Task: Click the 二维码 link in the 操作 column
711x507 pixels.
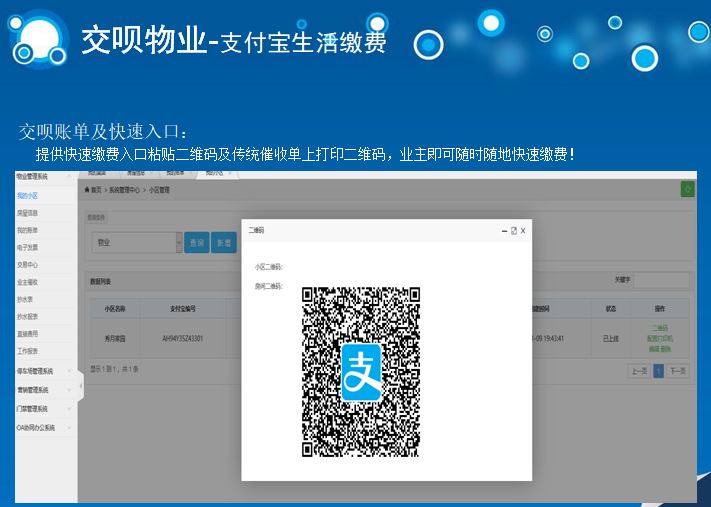Action: pyautogui.click(x=660, y=328)
